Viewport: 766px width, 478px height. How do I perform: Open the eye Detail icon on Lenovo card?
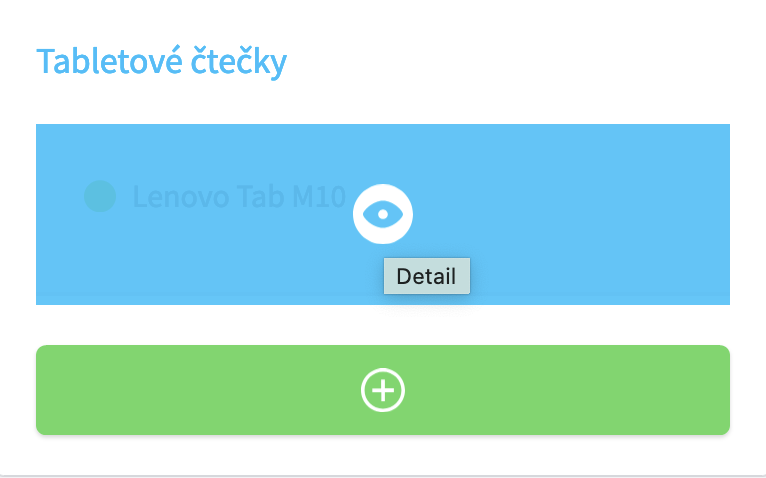pyautogui.click(x=383, y=214)
